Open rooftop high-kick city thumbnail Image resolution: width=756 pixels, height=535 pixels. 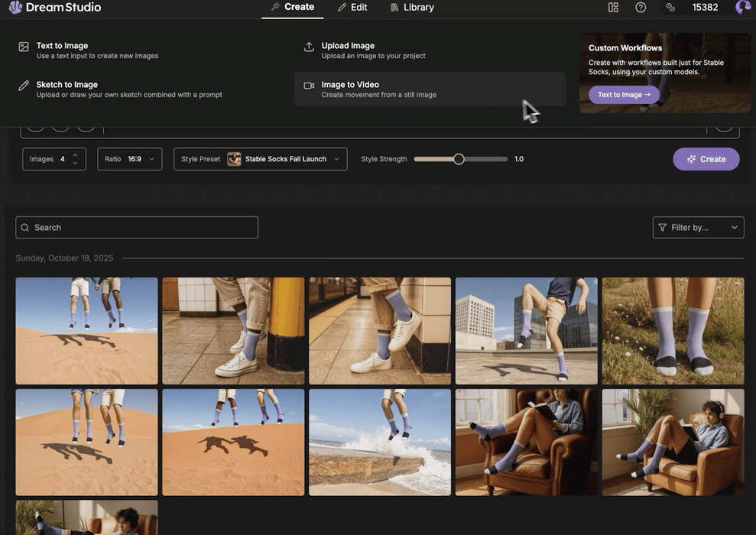(x=527, y=331)
